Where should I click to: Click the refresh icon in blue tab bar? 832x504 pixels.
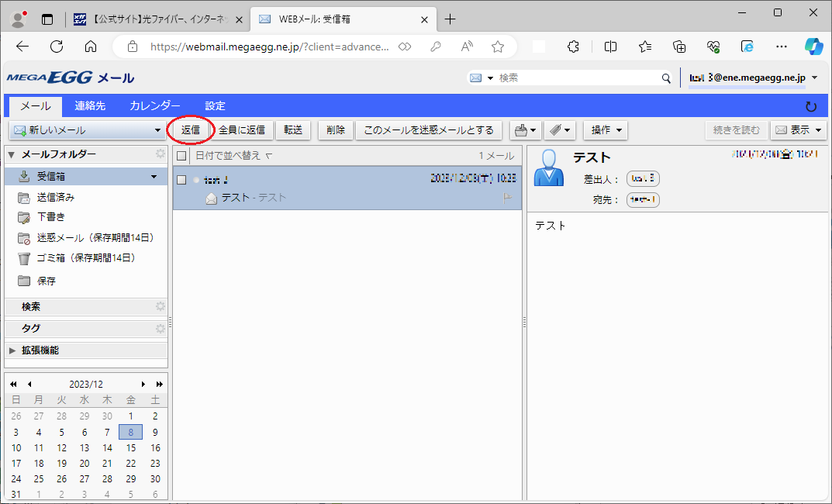coord(811,106)
